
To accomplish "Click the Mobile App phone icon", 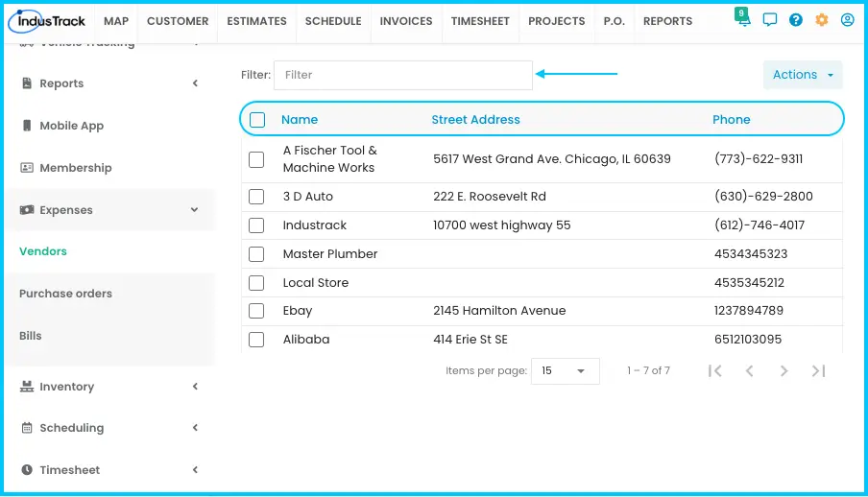I will coord(27,125).
